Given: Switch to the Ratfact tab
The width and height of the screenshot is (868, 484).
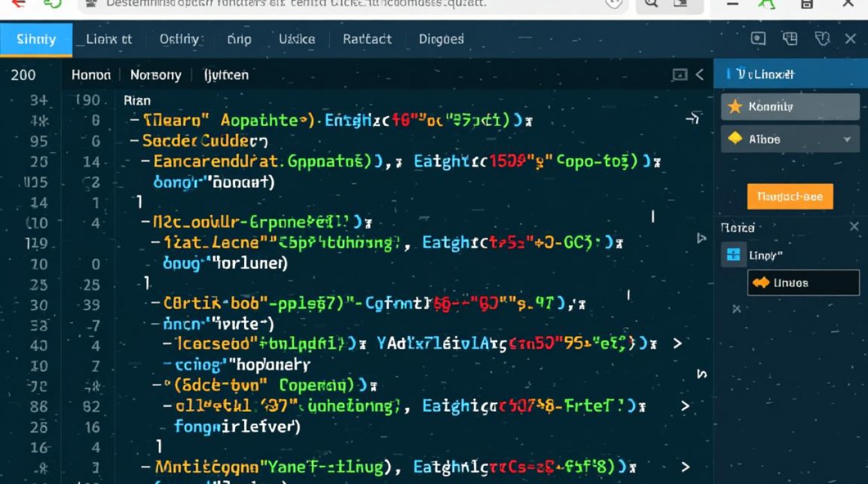Looking at the screenshot, I should pyautogui.click(x=367, y=39).
